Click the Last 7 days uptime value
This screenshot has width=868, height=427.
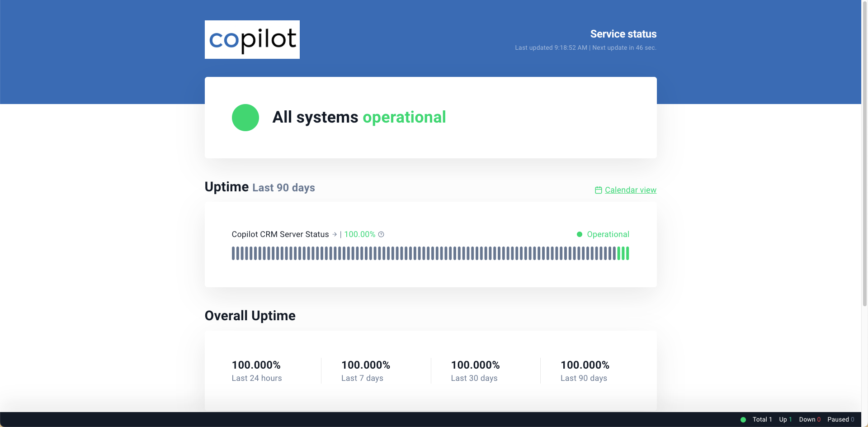click(x=366, y=365)
